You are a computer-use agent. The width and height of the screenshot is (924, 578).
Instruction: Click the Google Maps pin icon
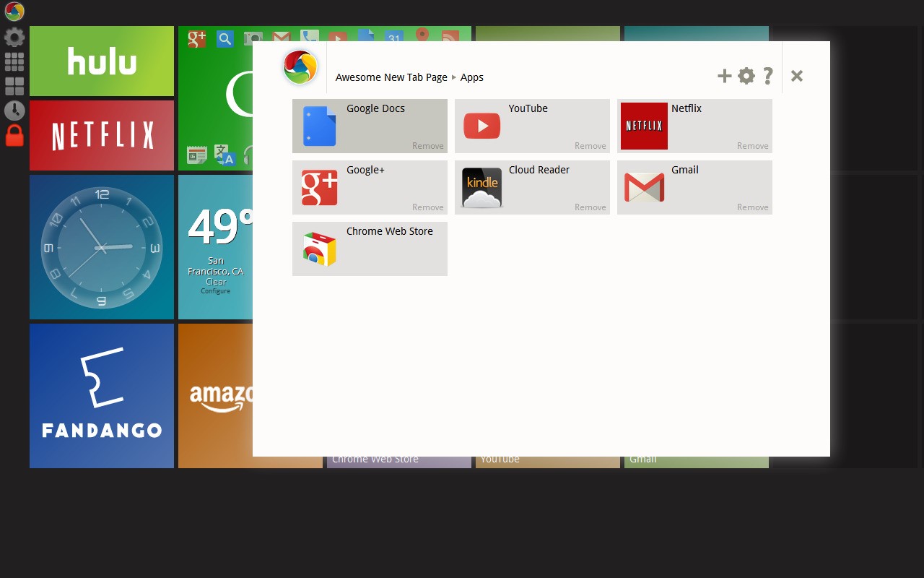[x=422, y=36]
